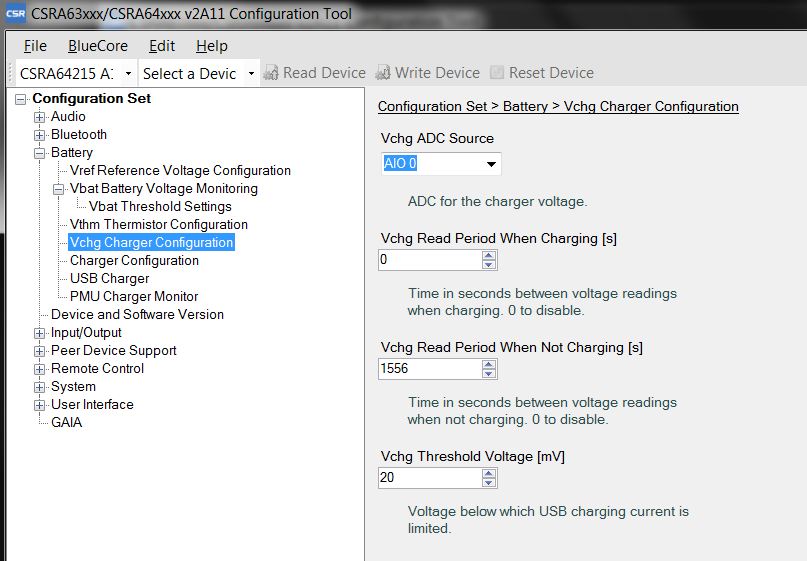Collapse the Battery tree node
The image size is (807, 561).
coord(40,153)
